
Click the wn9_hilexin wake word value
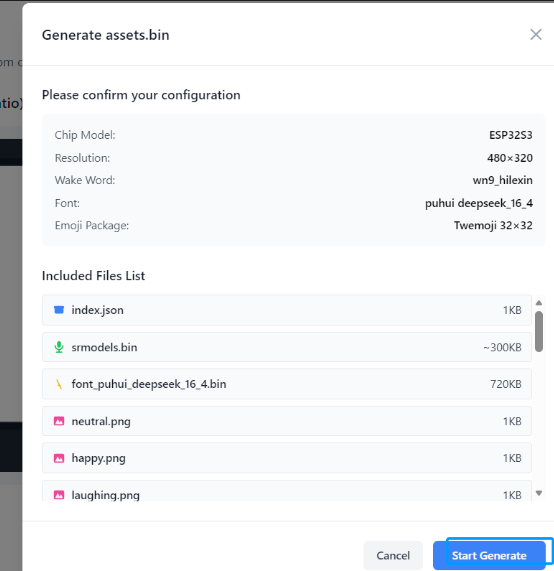(503, 180)
